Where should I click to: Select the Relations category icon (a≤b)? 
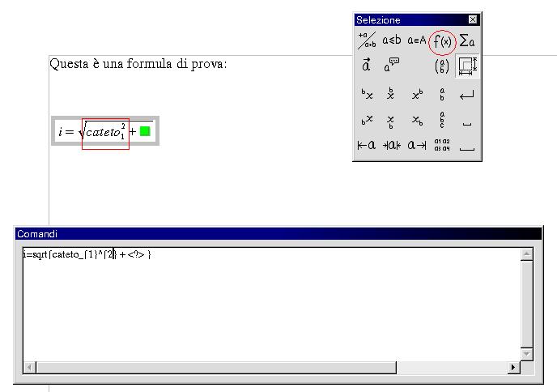point(392,40)
